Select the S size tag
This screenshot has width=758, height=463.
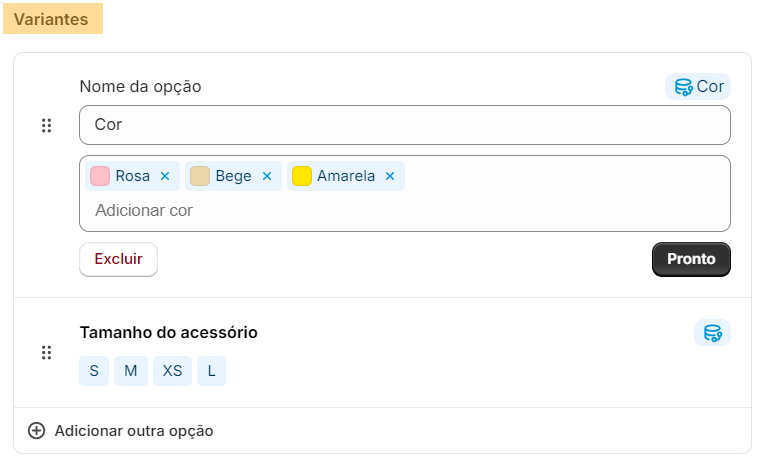(94, 371)
